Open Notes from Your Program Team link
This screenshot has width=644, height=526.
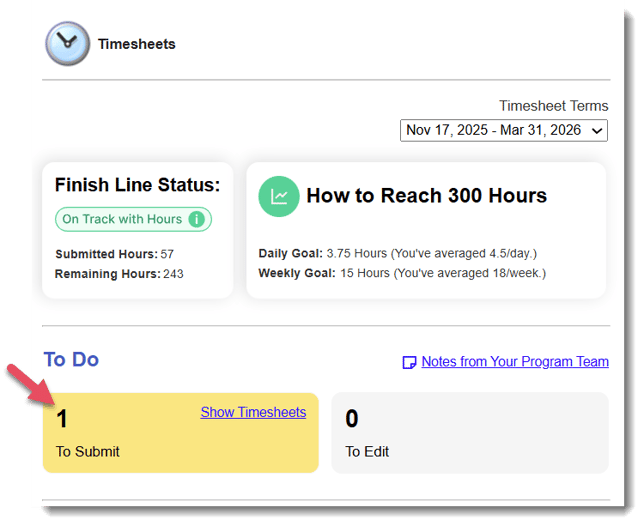(x=514, y=362)
